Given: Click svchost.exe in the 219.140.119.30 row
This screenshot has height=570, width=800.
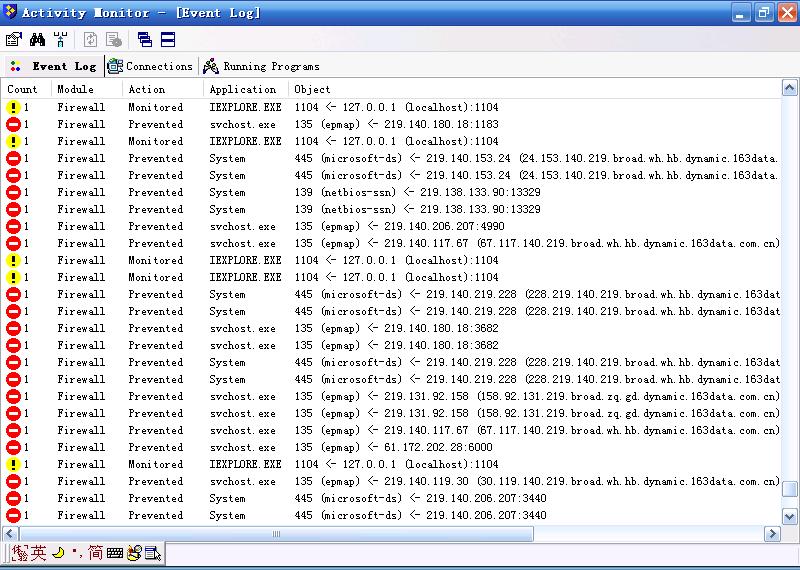Looking at the screenshot, I should (242, 481).
